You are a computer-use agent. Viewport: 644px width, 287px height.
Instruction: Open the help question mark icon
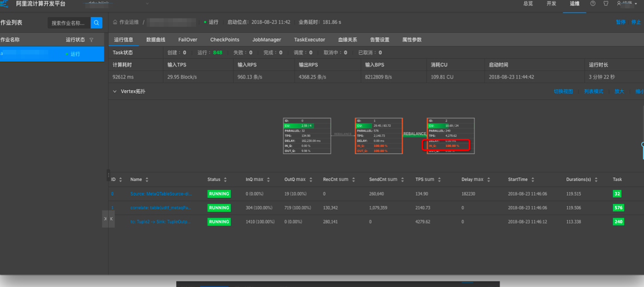pos(593,4)
